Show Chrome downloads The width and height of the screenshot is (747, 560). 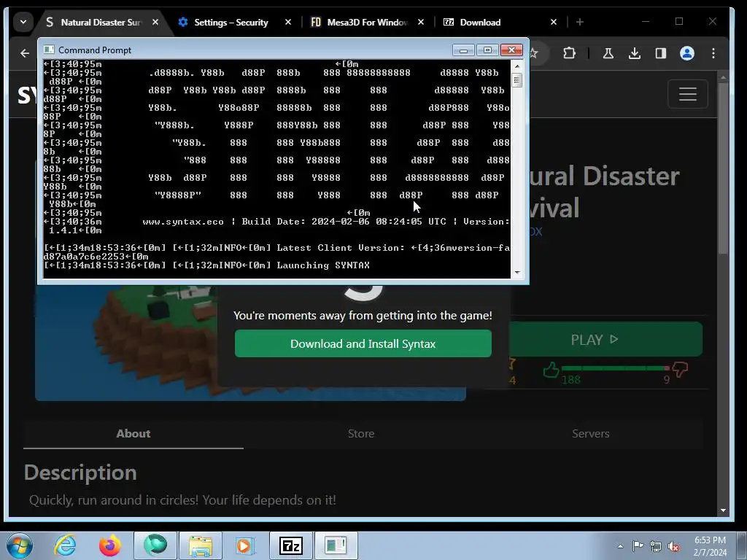635,53
